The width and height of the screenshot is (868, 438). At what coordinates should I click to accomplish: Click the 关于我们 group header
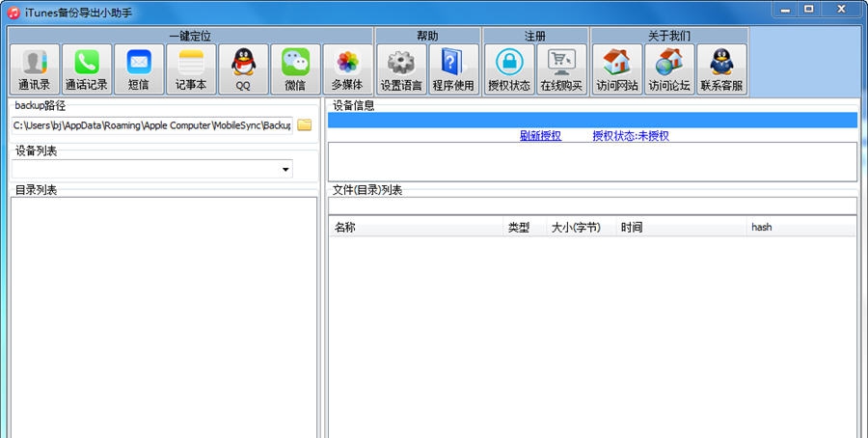pyautogui.click(x=669, y=36)
